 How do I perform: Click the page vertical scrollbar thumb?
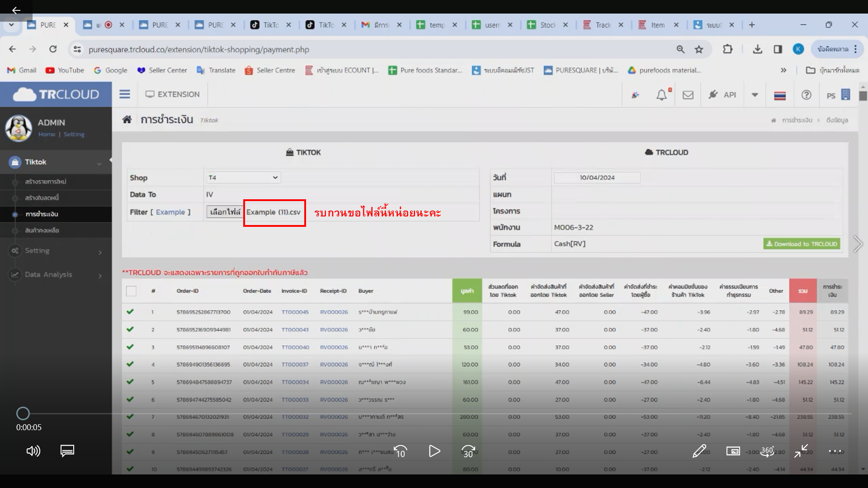click(863, 96)
